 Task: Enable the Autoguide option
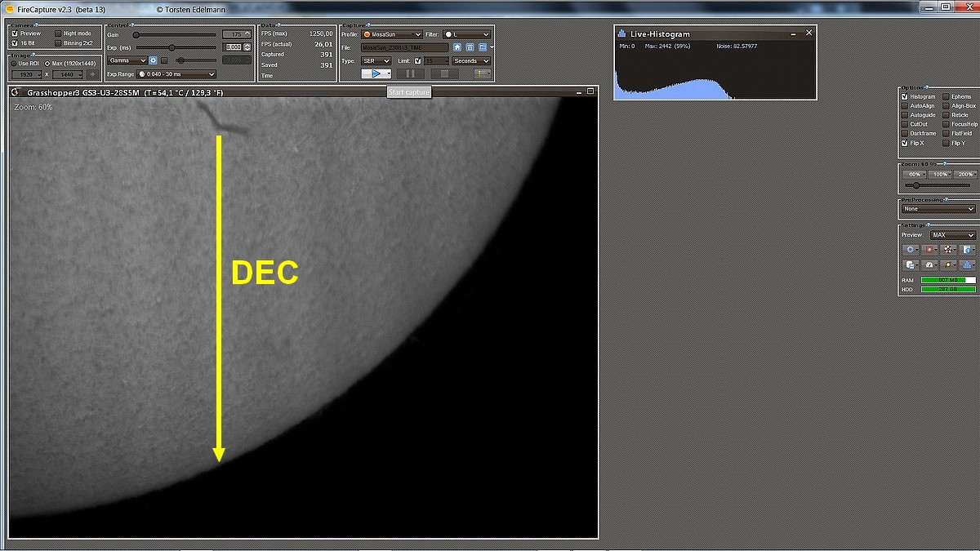coord(905,115)
